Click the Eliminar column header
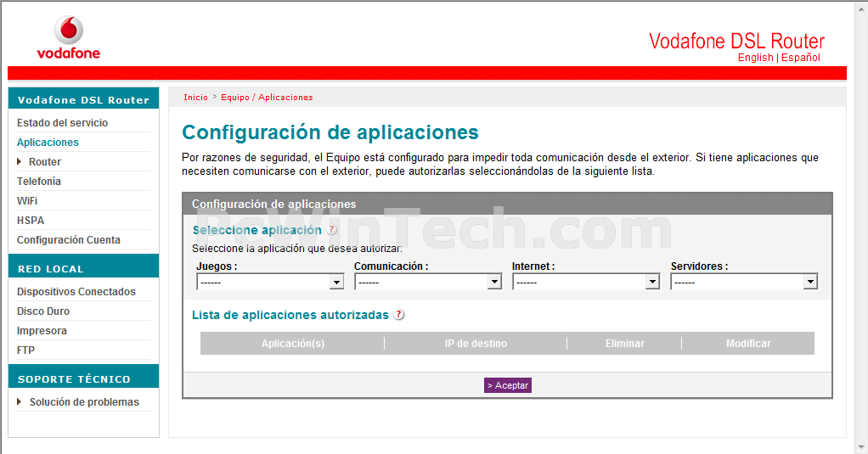 [624, 344]
